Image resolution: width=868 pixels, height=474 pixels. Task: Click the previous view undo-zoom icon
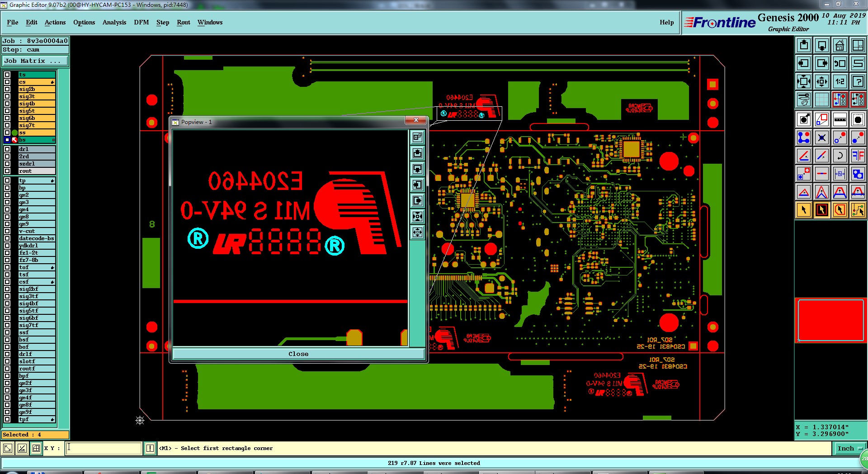[x=840, y=63]
